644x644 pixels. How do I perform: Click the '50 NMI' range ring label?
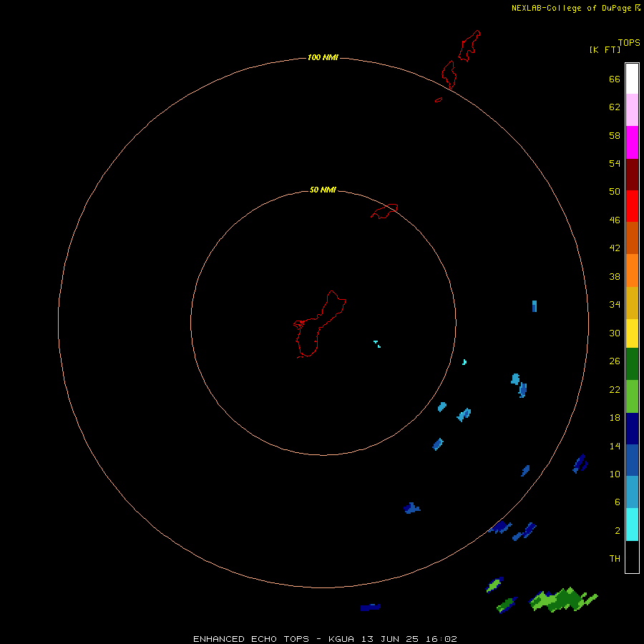(x=323, y=190)
